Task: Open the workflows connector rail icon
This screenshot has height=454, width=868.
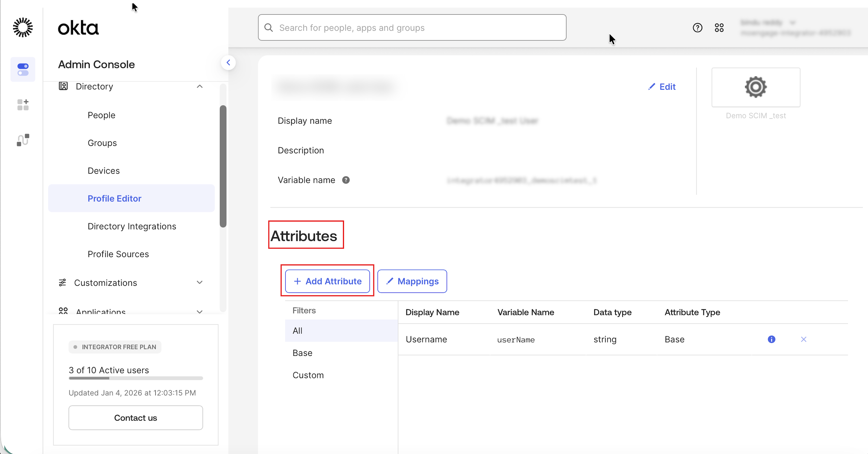Action: coord(23,140)
